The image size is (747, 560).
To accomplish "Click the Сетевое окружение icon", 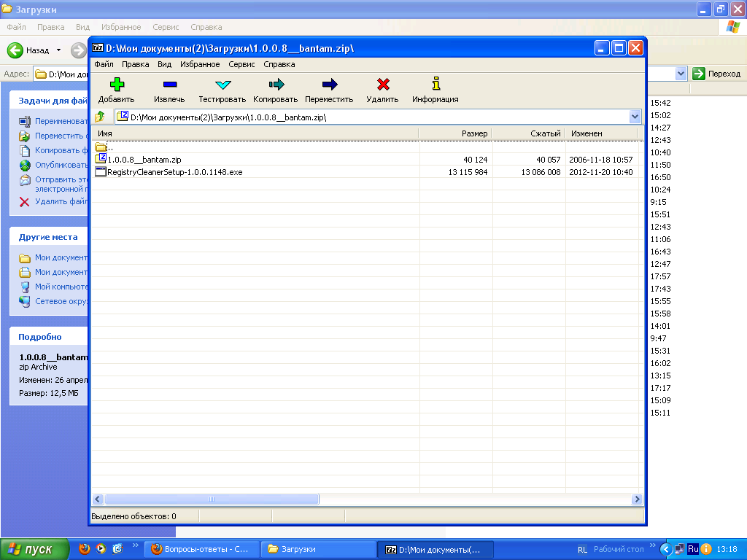I will (x=25, y=301).
